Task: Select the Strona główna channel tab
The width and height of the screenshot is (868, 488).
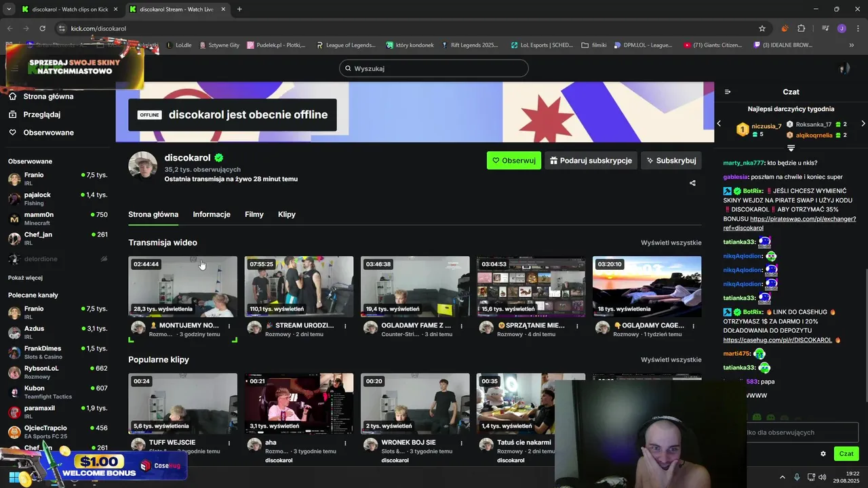Action: pos(153,214)
